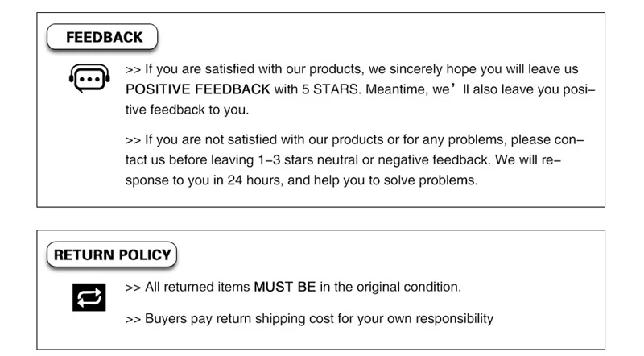Click the 'All returned items' line

[x=294, y=286]
